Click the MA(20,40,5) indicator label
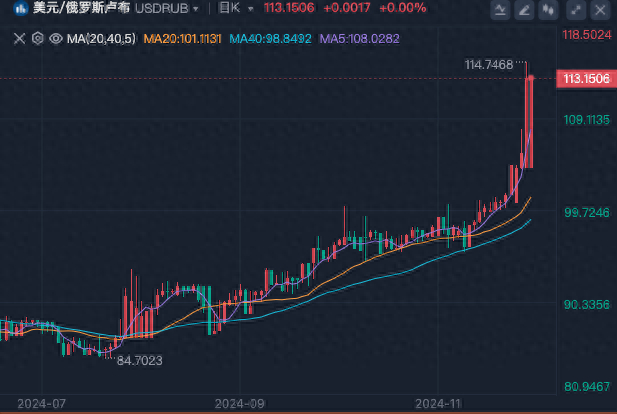 pos(101,39)
